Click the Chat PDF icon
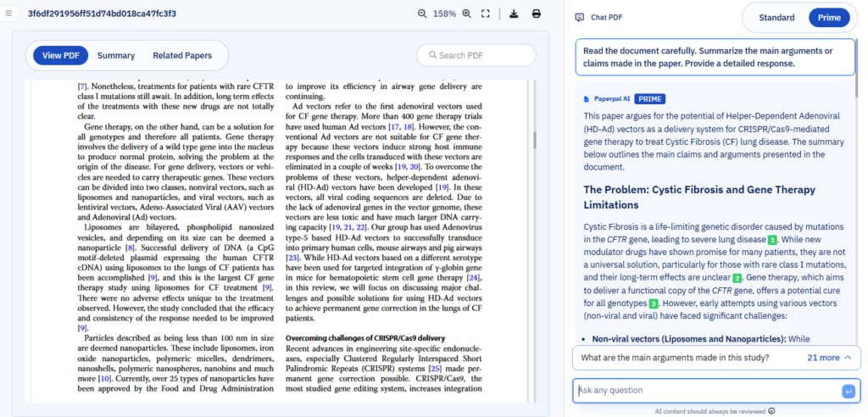 tap(580, 17)
